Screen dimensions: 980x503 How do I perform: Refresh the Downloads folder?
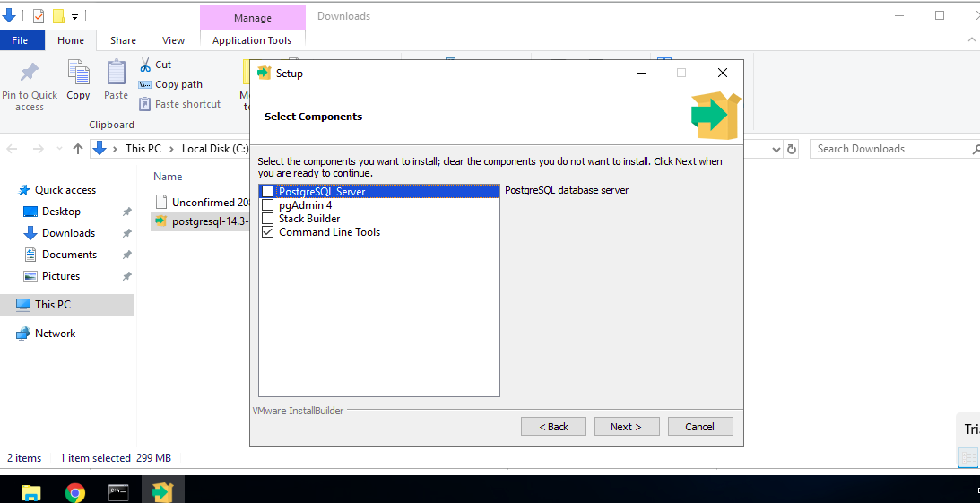pos(791,150)
